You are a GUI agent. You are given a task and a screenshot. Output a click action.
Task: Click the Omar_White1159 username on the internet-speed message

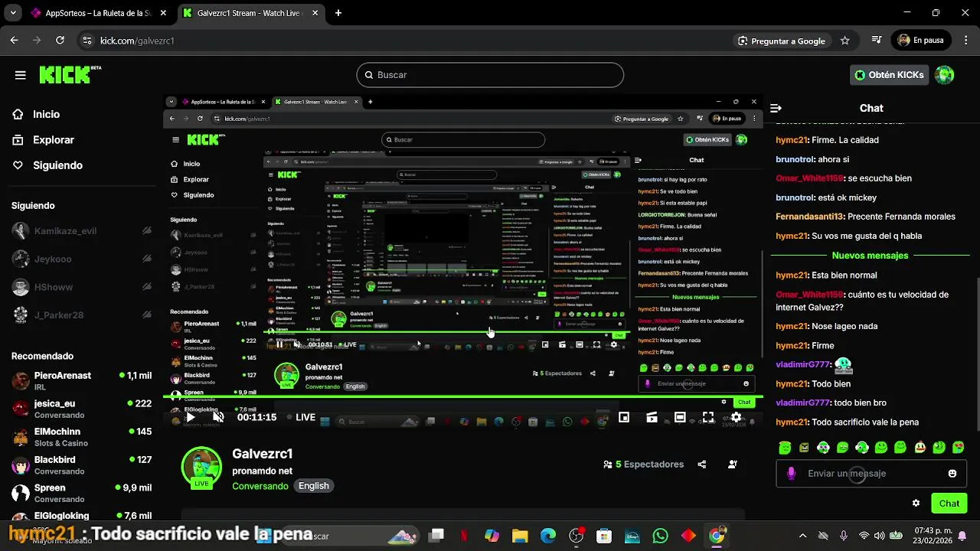point(809,295)
